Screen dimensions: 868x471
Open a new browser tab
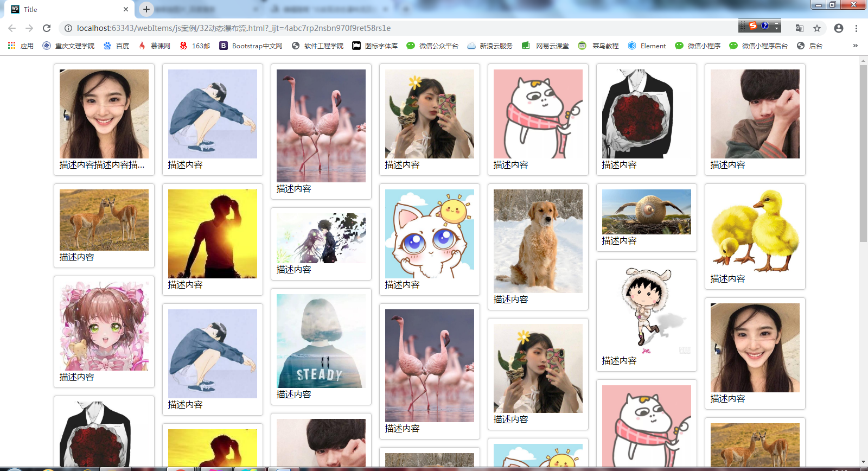[x=146, y=9]
